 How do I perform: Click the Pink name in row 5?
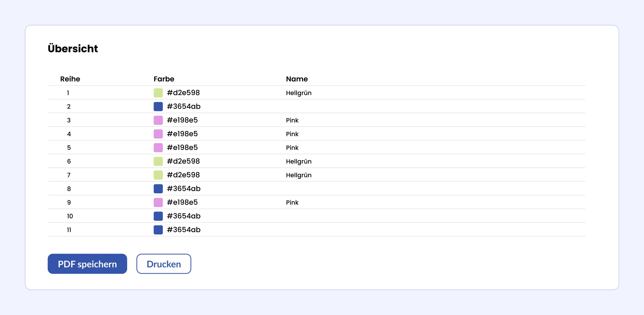(292, 148)
